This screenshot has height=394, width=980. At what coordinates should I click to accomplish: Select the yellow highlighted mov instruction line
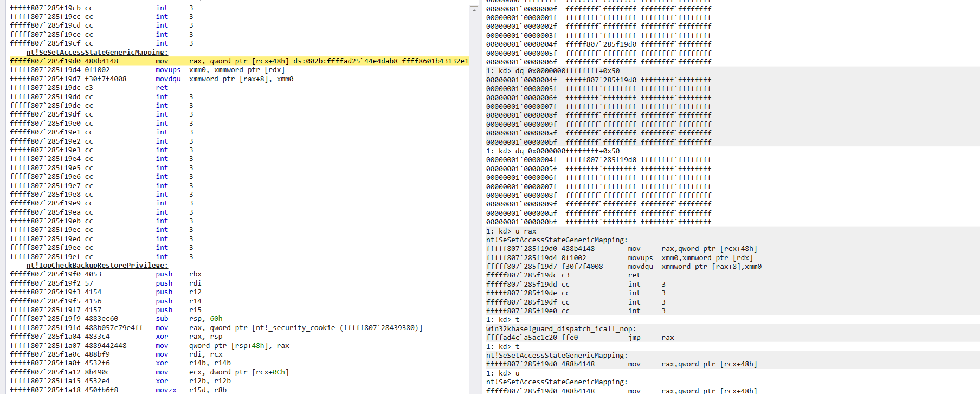click(x=238, y=61)
